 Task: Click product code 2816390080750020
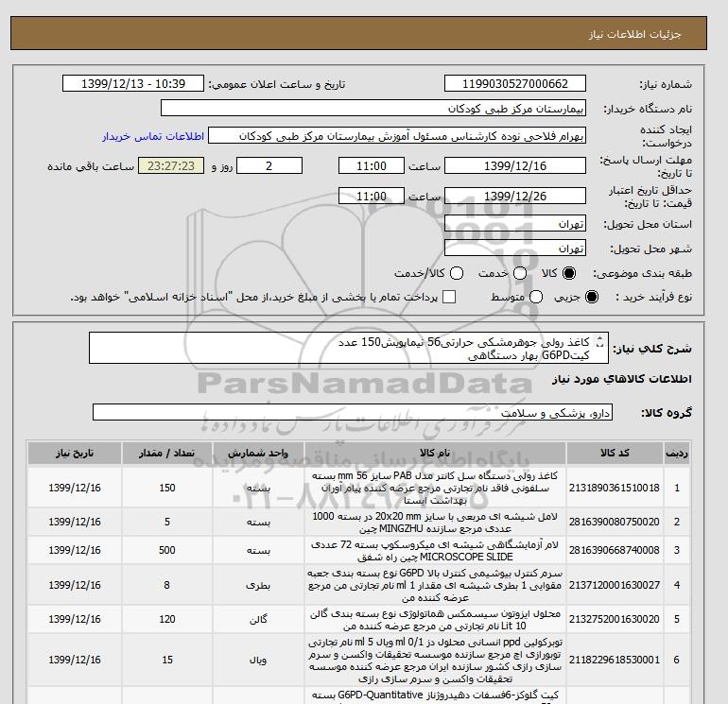(x=615, y=522)
